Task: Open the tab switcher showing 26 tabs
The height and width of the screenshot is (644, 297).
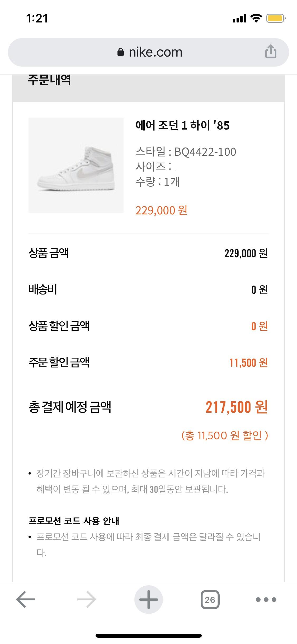Action: coord(210,599)
